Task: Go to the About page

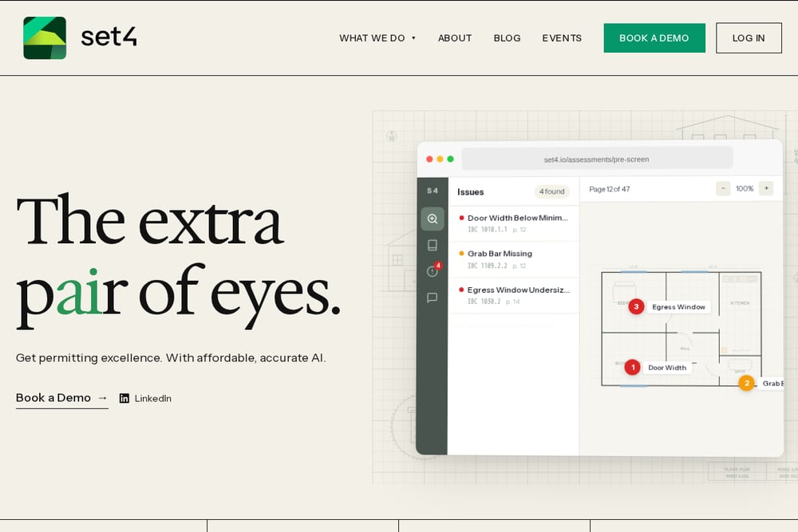Action: (455, 38)
